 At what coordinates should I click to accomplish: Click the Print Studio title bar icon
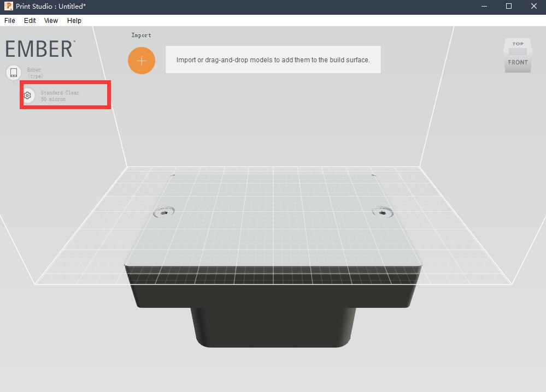coord(8,7)
